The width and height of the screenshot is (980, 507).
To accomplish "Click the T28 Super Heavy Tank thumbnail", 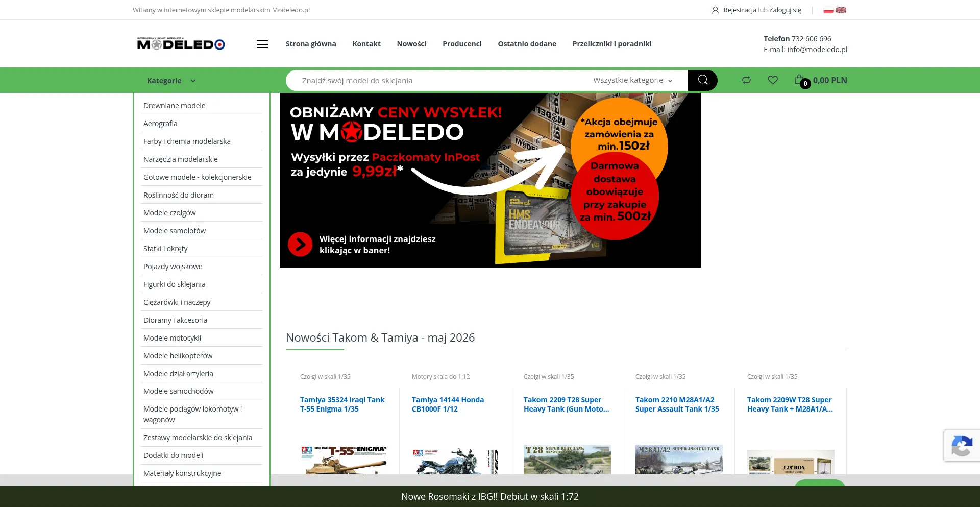I will pyautogui.click(x=567, y=460).
